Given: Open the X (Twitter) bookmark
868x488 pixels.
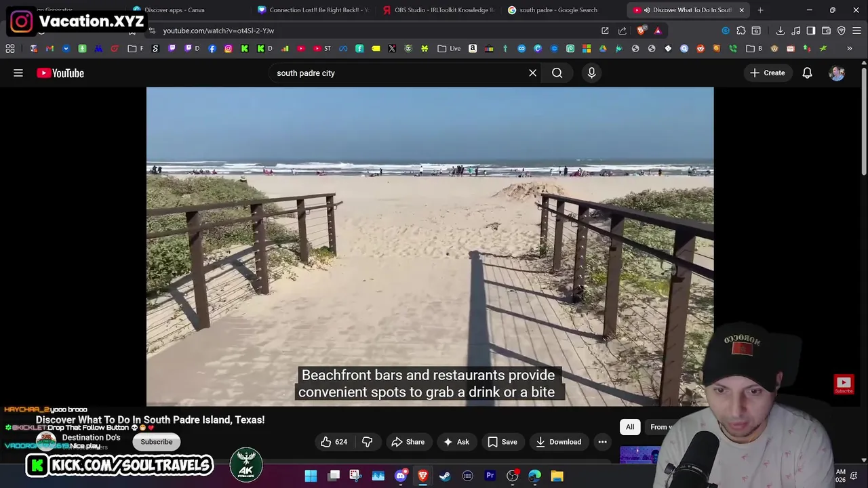Looking at the screenshot, I should pyautogui.click(x=392, y=49).
